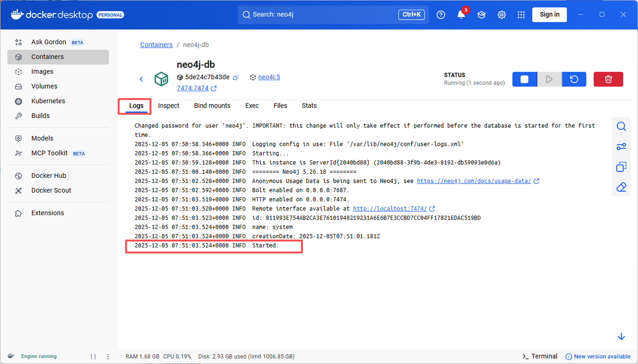Open Docker Hub from the sidebar
638x364 pixels.
coord(58,176)
